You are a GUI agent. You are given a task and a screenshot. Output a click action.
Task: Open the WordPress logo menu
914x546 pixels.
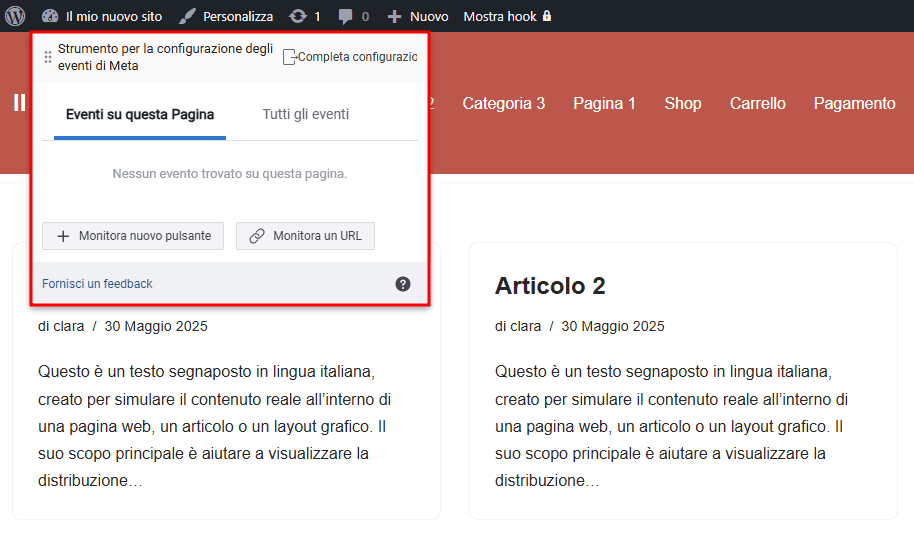(x=15, y=16)
